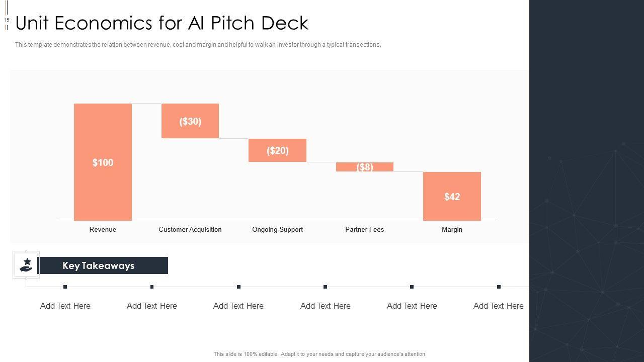Select the last timeline square marker
Screen dimensions: 644x362
(499, 287)
